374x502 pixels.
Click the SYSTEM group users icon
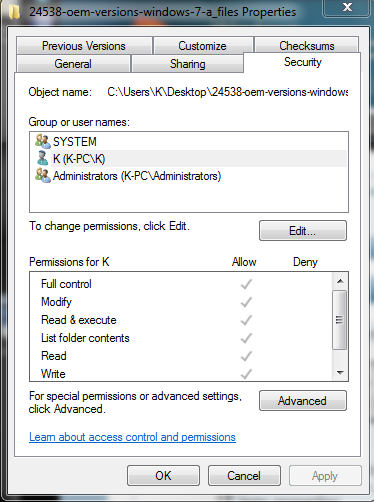pos(43,141)
